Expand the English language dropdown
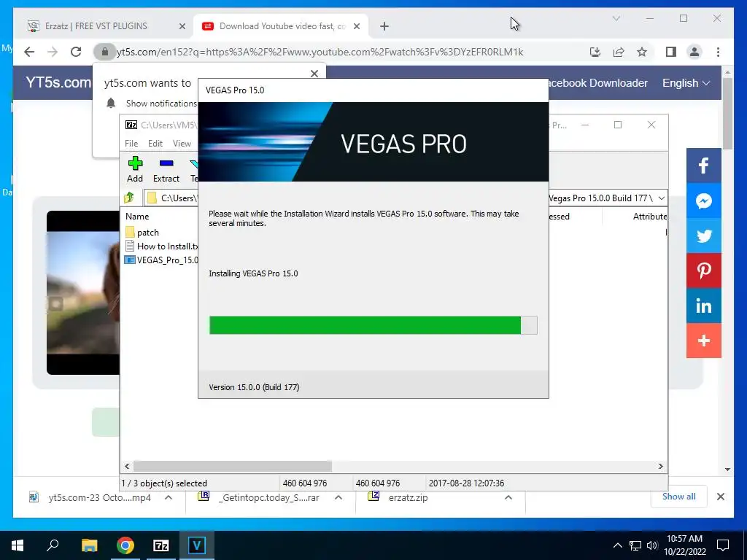 (686, 83)
